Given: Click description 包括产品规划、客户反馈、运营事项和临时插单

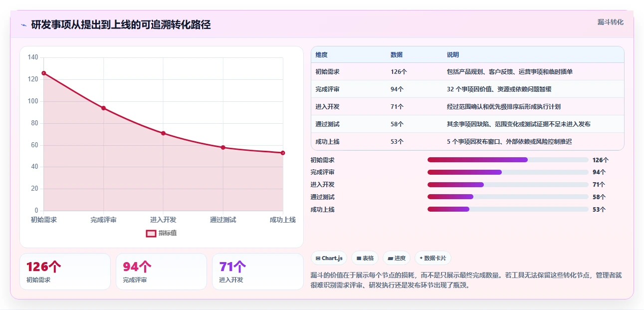Looking at the screenshot, I should click(510, 72).
